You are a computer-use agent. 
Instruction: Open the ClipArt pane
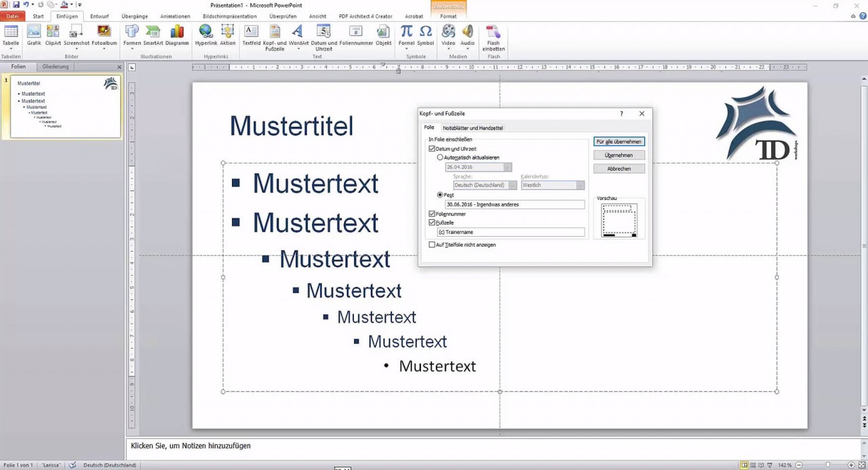click(x=53, y=35)
